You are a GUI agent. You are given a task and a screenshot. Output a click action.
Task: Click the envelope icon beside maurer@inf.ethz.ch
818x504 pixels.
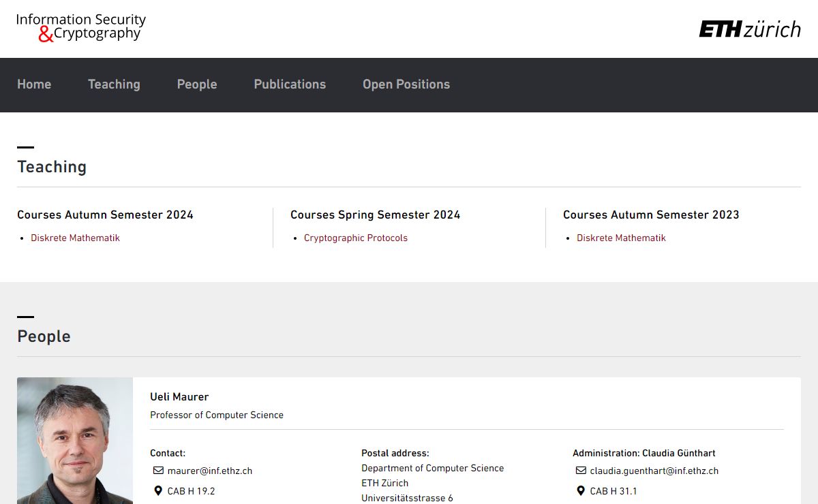click(158, 471)
